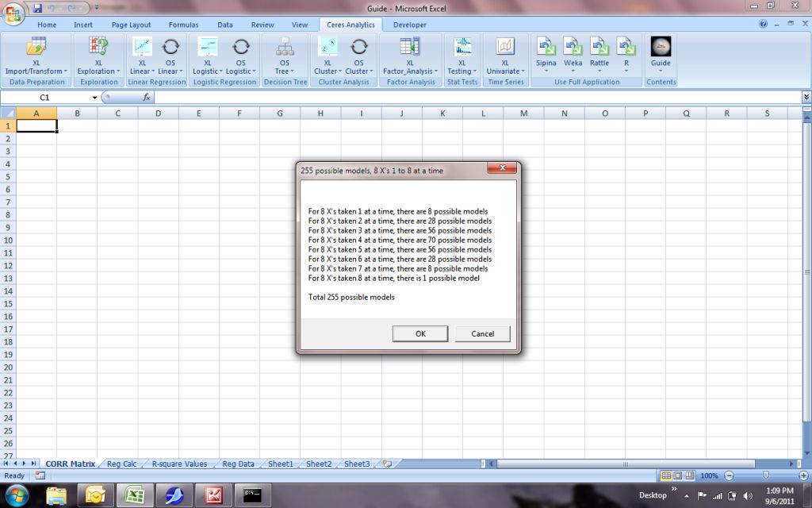The width and height of the screenshot is (812, 508).
Task: Switch to Page Layout view in status bar
Action: pos(678,475)
